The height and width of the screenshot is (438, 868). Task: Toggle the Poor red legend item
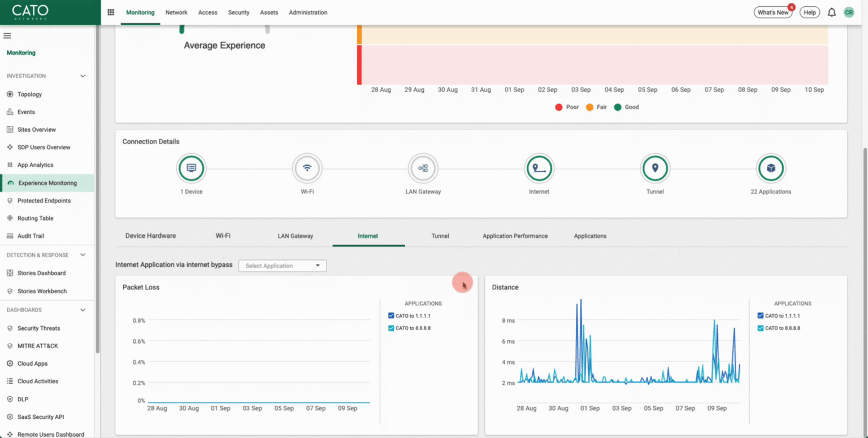click(567, 107)
